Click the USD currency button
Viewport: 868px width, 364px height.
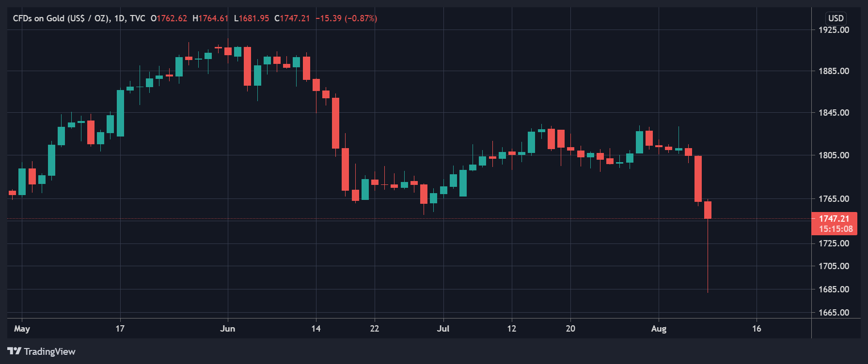(x=836, y=18)
